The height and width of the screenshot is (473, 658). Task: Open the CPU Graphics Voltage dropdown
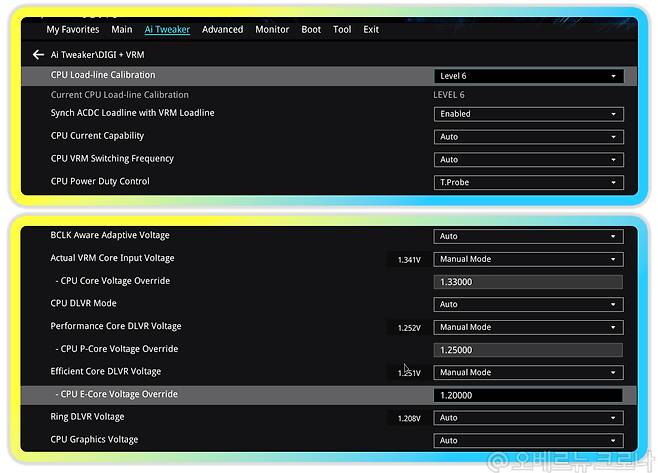tap(528, 440)
